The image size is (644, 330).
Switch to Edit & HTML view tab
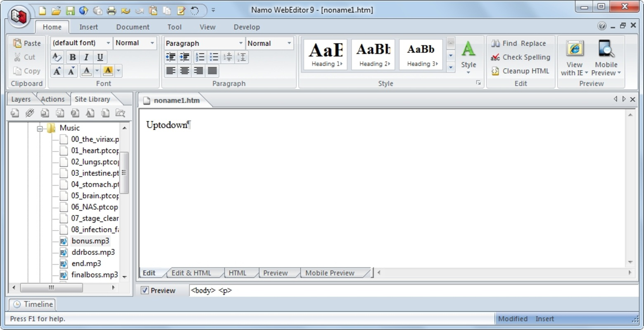tap(191, 273)
